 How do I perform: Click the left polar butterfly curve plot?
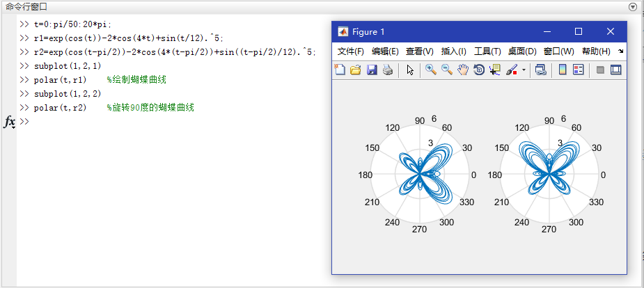click(x=420, y=175)
